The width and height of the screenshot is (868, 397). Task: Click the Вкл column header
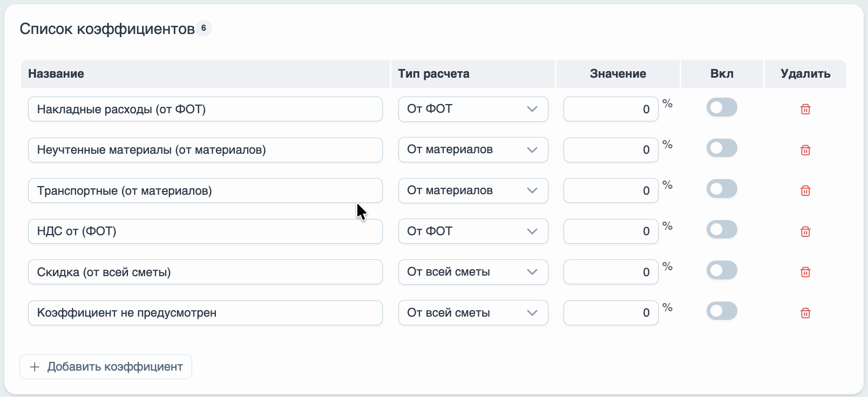[722, 74]
